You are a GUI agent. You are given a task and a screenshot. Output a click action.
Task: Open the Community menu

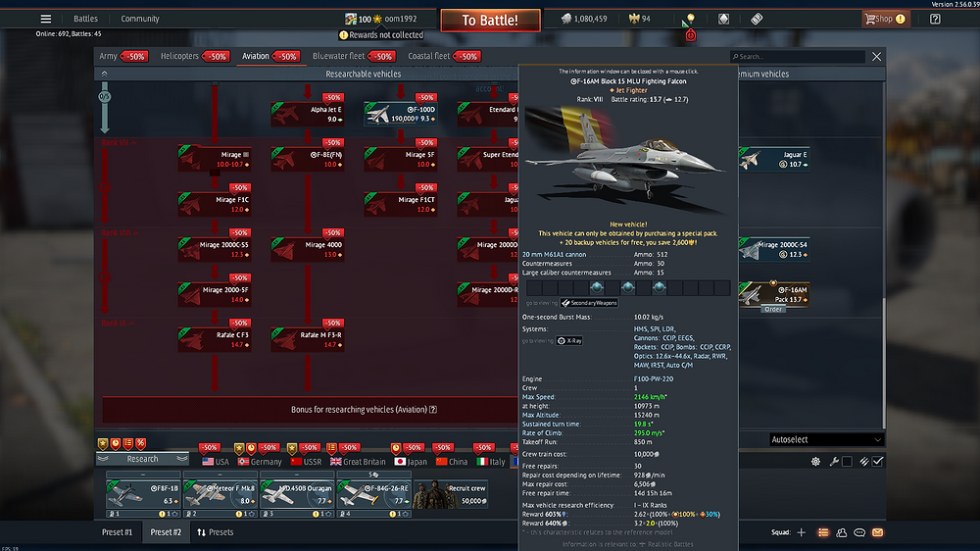pos(140,19)
